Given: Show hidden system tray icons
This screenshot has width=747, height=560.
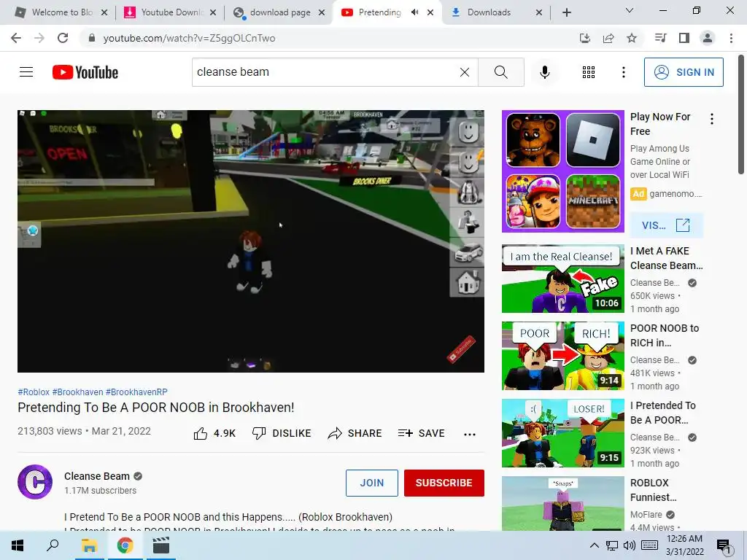Looking at the screenshot, I should (x=594, y=545).
